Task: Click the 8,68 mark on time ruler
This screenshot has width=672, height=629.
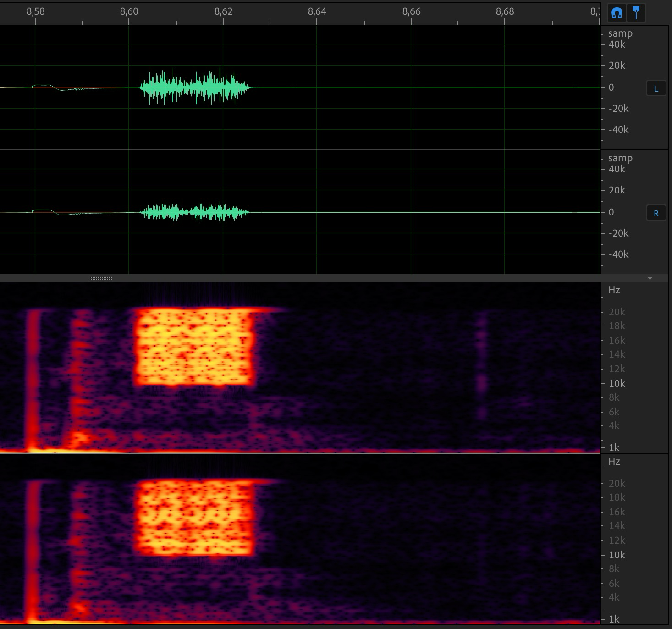Action: tap(505, 11)
